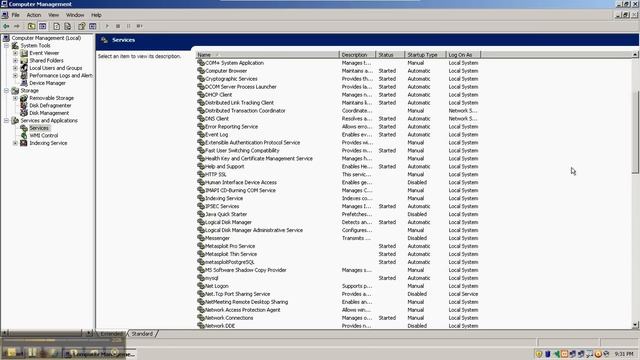Open Disk Management from the tree
The width and height of the screenshot is (640, 360).
49,113
